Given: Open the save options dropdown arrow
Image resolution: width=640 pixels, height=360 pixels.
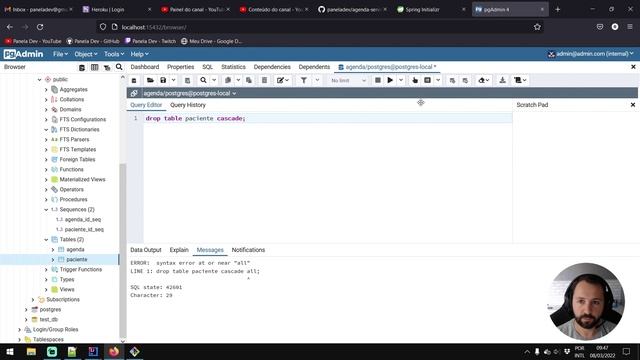Looking at the screenshot, I should pyautogui.click(x=173, y=80).
